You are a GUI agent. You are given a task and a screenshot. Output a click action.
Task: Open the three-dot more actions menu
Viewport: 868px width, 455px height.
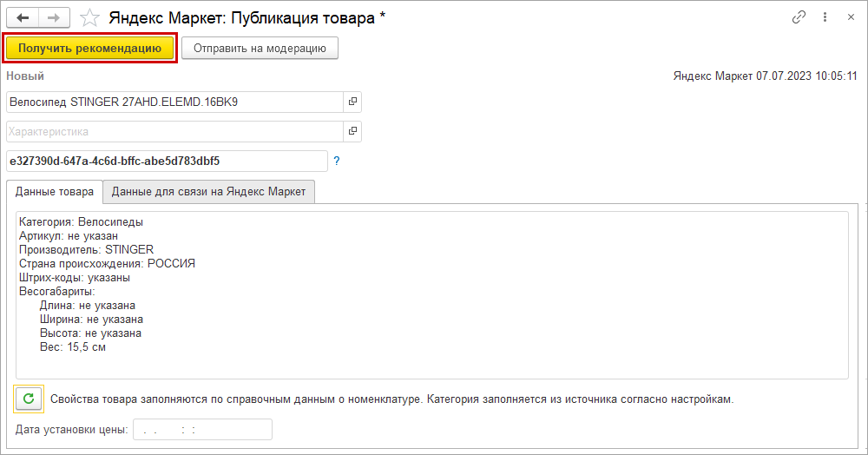825,17
